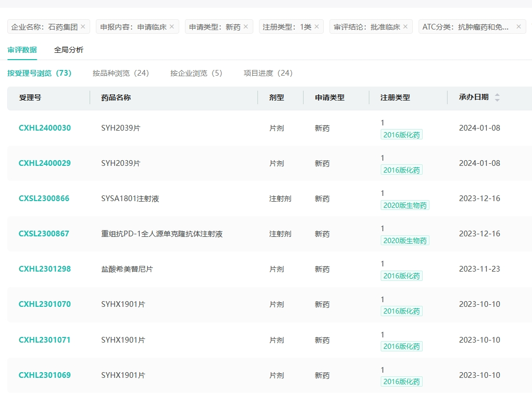Viewport: 532px width, 396px height.
Task: Click the 药品名称 column header
Action: (x=116, y=97)
